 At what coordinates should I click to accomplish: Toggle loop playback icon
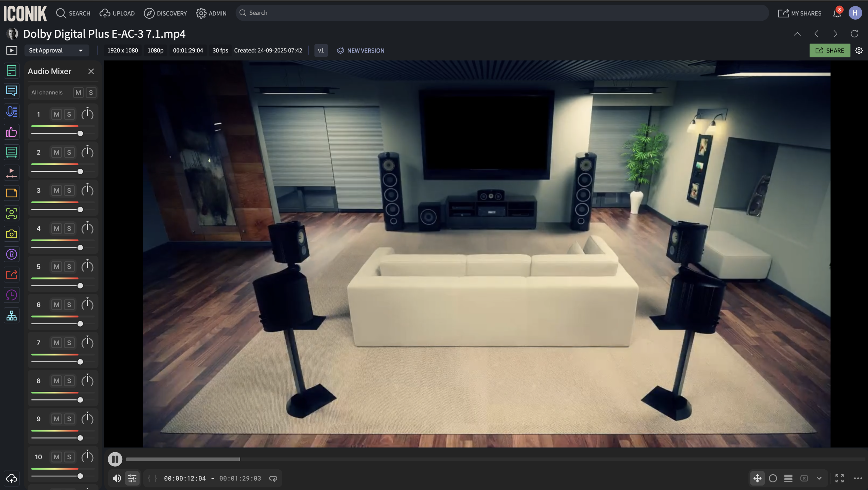tap(273, 478)
